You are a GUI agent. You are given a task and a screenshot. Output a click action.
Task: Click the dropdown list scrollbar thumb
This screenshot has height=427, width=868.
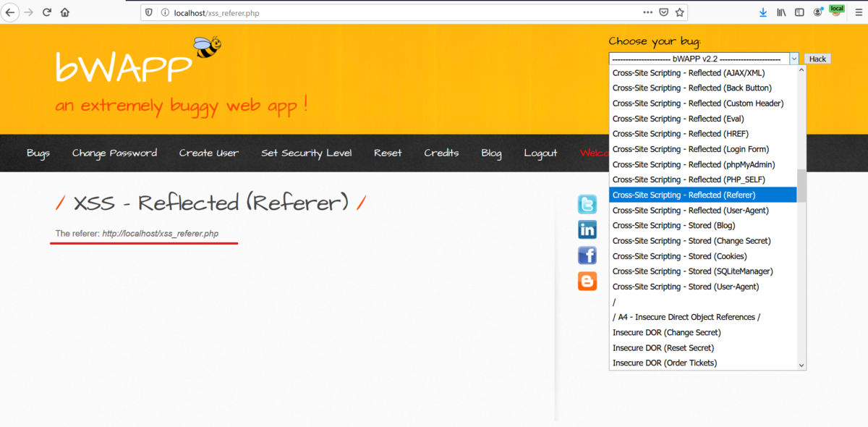[x=801, y=185]
